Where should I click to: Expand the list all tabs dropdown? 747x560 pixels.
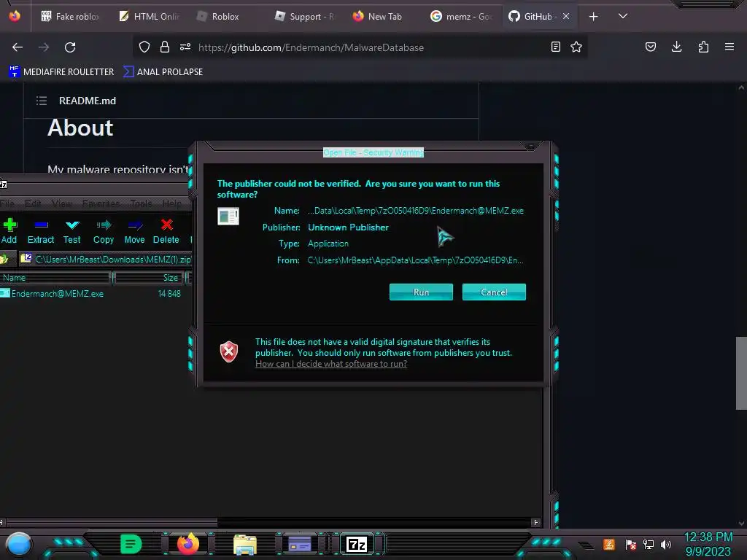(623, 16)
